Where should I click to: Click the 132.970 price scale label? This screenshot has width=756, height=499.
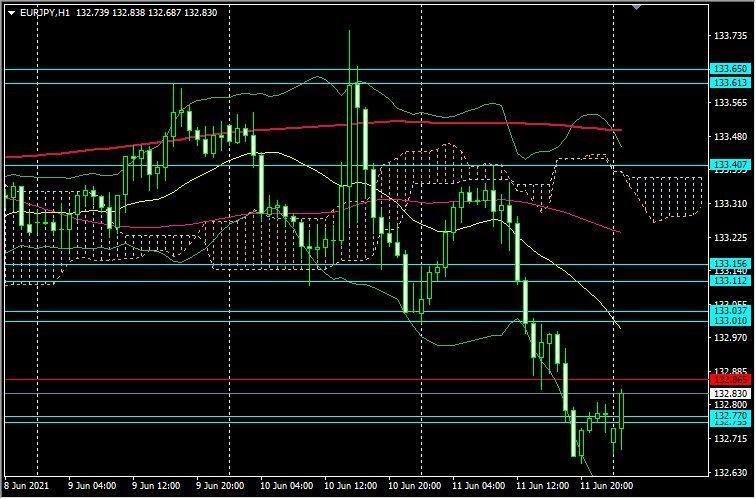[730, 337]
